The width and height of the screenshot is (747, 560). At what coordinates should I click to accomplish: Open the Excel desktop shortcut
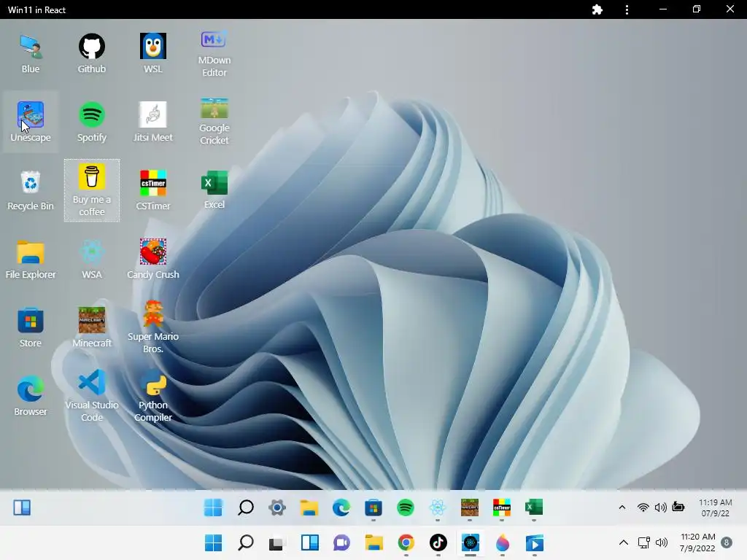214,190
